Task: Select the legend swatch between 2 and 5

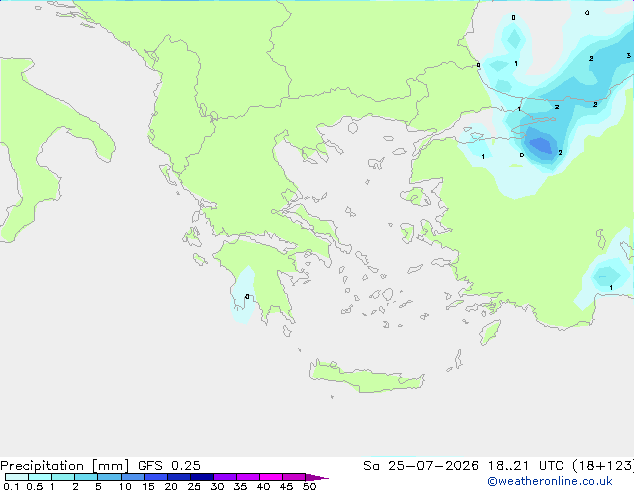Action: (x=86, y=477)
